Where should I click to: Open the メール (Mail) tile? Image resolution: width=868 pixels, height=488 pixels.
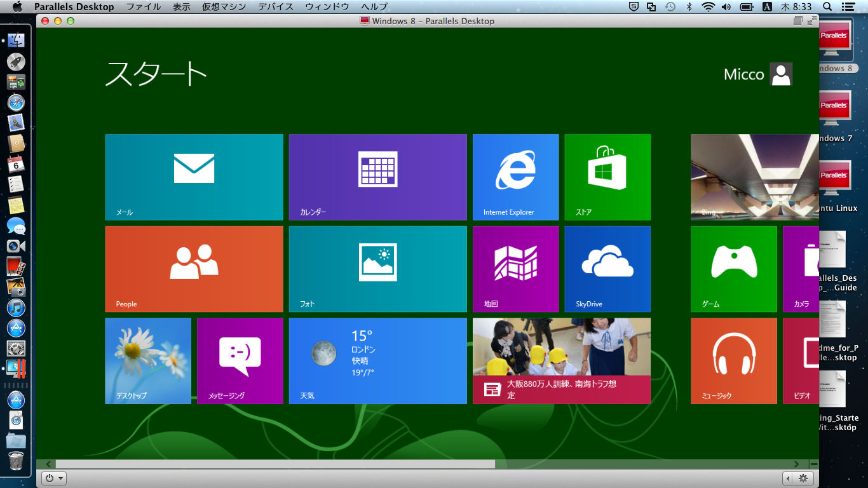(194, 177)
